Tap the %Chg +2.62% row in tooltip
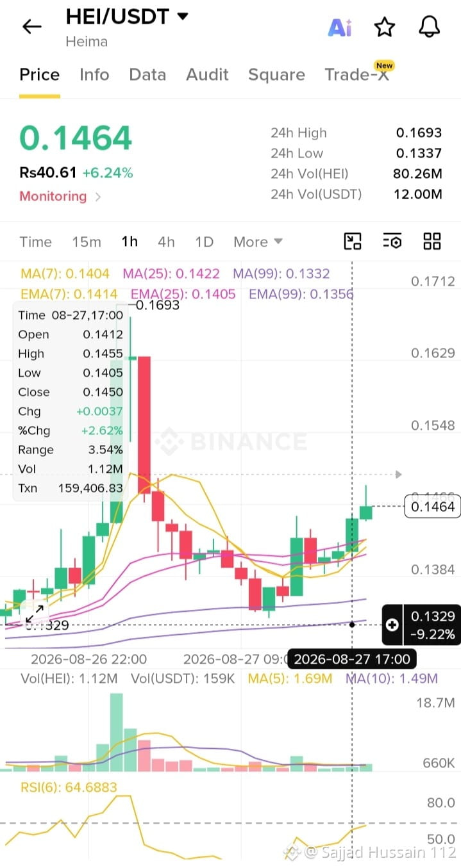Screen dimensions: 461x868 click(71, 430)
